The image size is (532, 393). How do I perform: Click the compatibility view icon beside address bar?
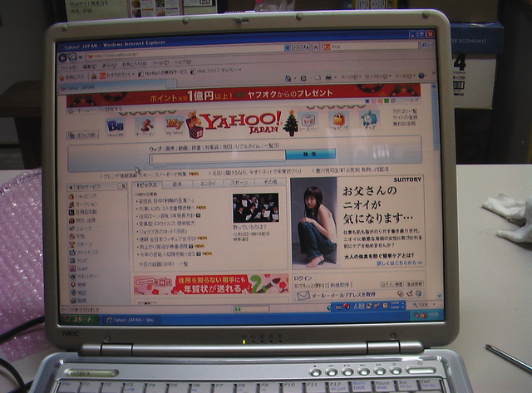[x=296, y=47]
